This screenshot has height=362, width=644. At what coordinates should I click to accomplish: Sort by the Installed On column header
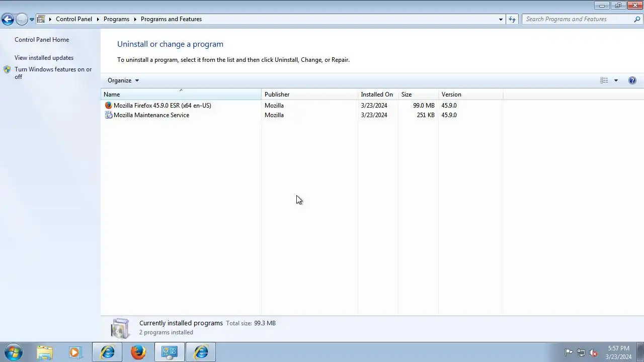(x=378, y=95)
